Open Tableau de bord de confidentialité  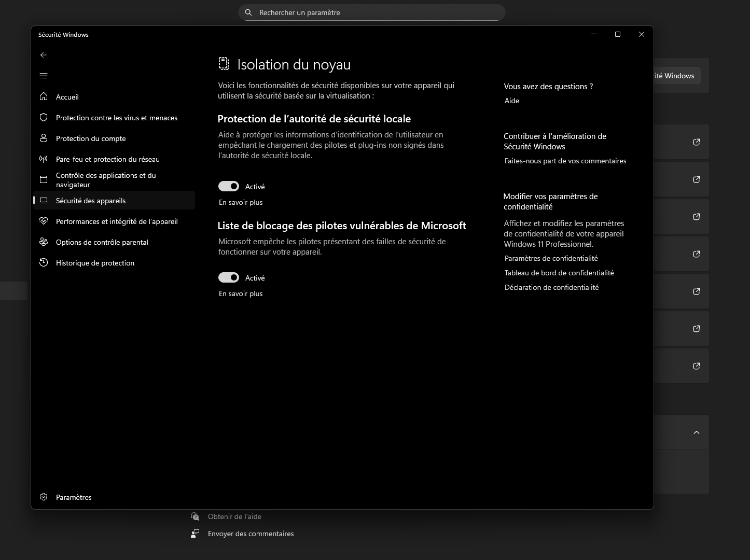point(559,273)
